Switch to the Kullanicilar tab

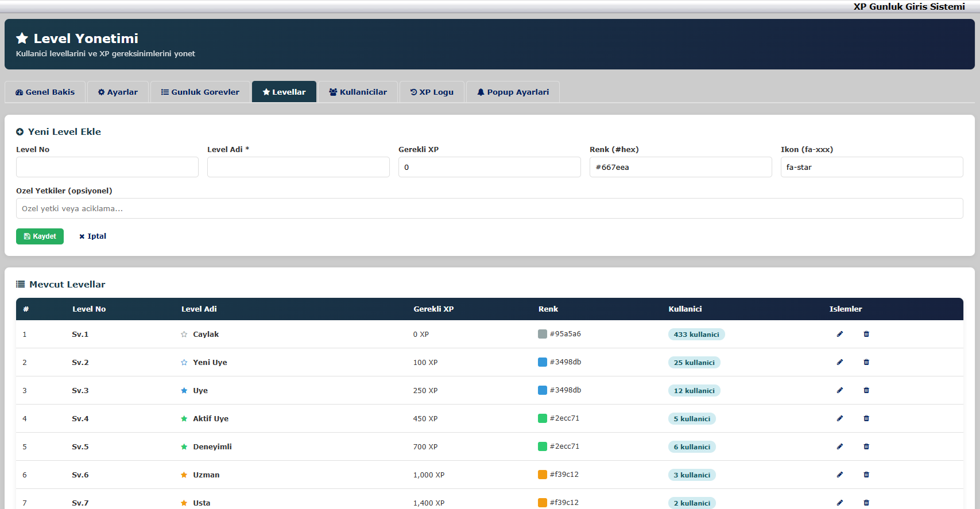tap(358, 92)
